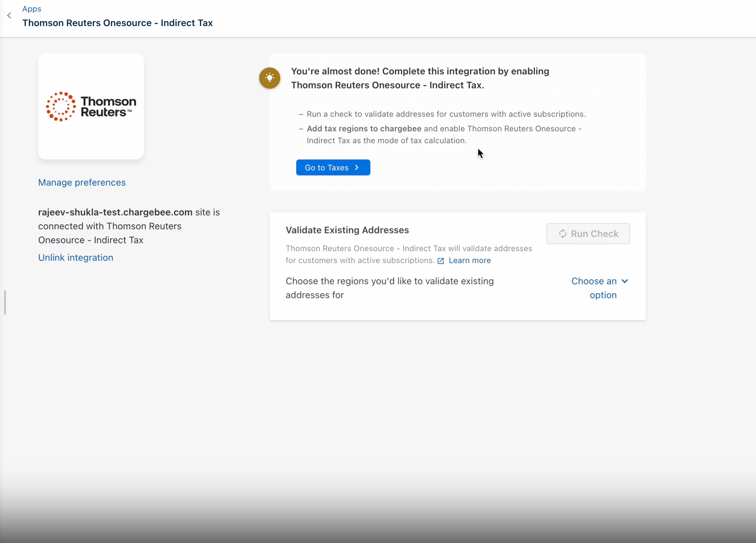The width and height of the screenshot is (756, 543).
Task: Click the Unlink integration link
Action: tap(75, 258)
